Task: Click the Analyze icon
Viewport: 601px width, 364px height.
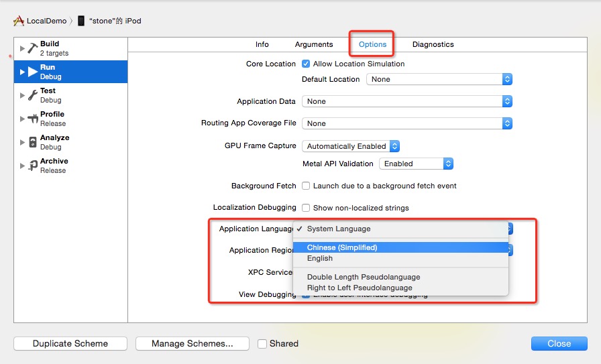Action: point(33,142)
